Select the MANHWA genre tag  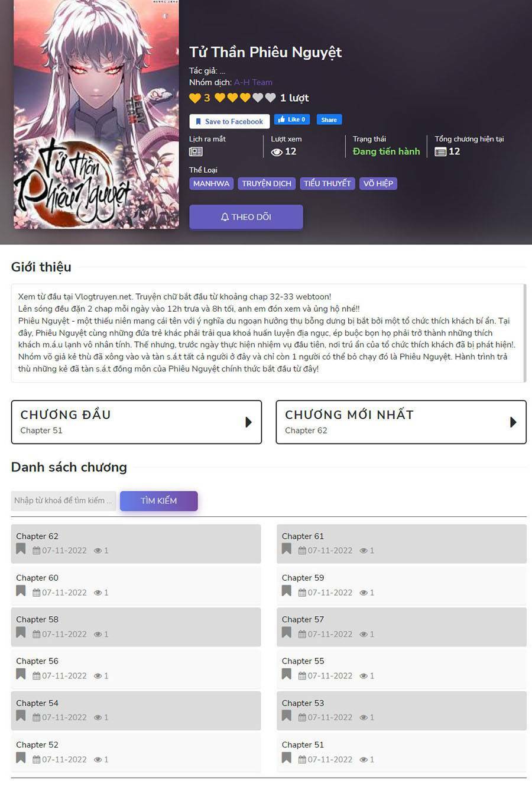[211, 183]
